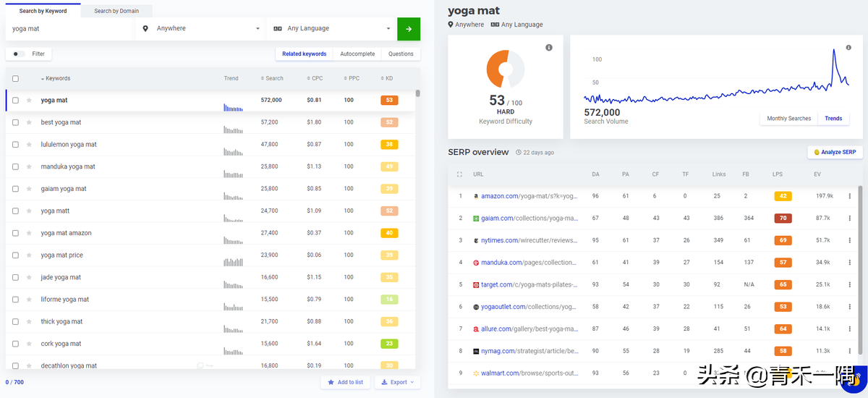Viewport: 868px width, 398px height.
Task: Star the 'best yoga mat' keyword
Action: tap(29, 122)
